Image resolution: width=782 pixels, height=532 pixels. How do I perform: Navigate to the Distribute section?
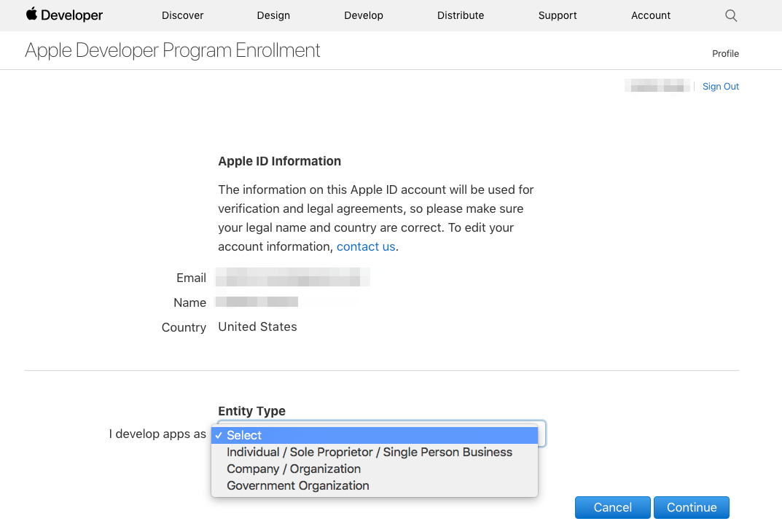[461, 15]
